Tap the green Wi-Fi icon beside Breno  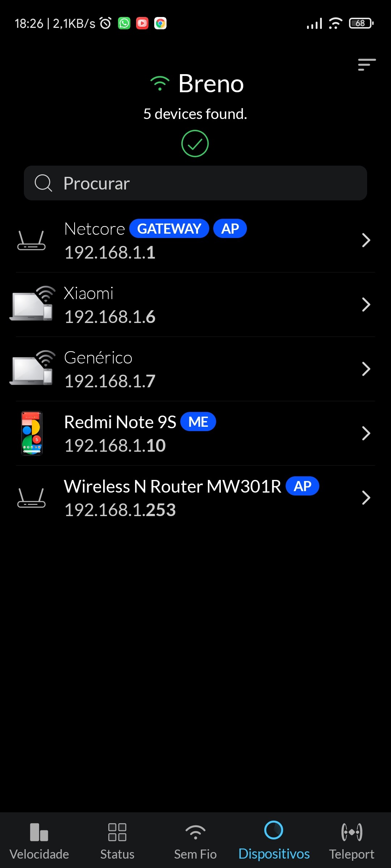pyautogui.click(x=160, y=84)
